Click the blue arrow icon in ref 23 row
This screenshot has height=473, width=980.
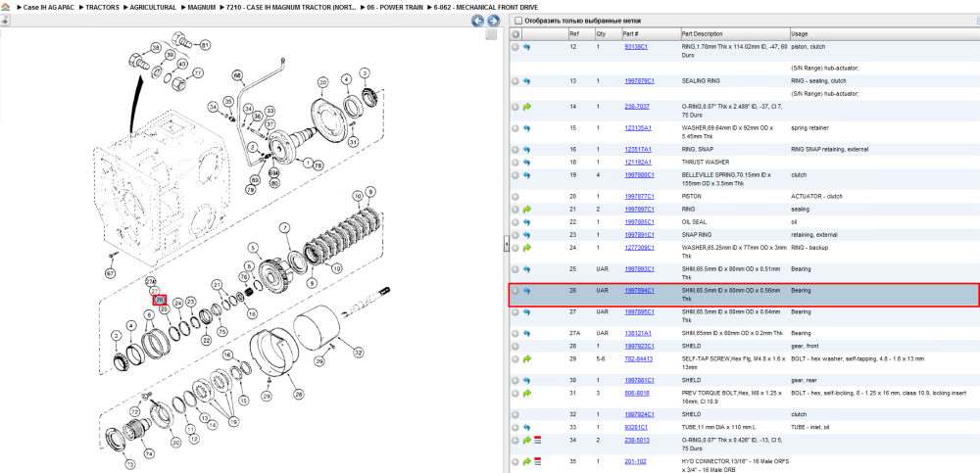pos(526,235)
